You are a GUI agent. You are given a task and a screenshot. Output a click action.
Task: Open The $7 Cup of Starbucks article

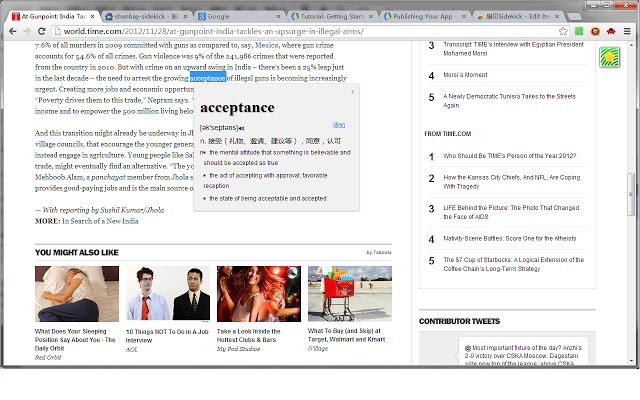pos(513,264)
